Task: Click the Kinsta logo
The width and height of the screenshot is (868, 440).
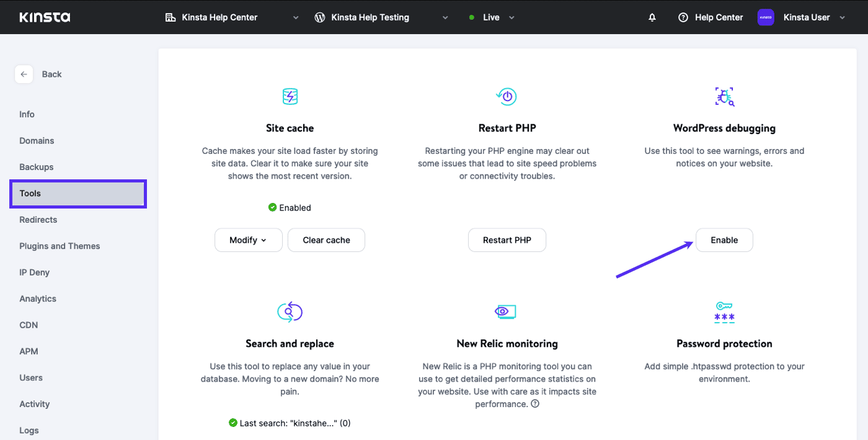Action: click(45, 17)
